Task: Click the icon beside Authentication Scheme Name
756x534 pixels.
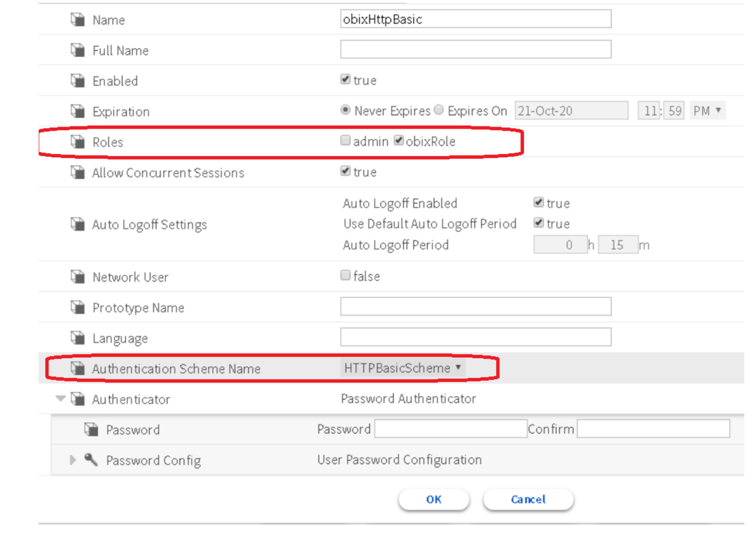Action: [x=77, y=368]
